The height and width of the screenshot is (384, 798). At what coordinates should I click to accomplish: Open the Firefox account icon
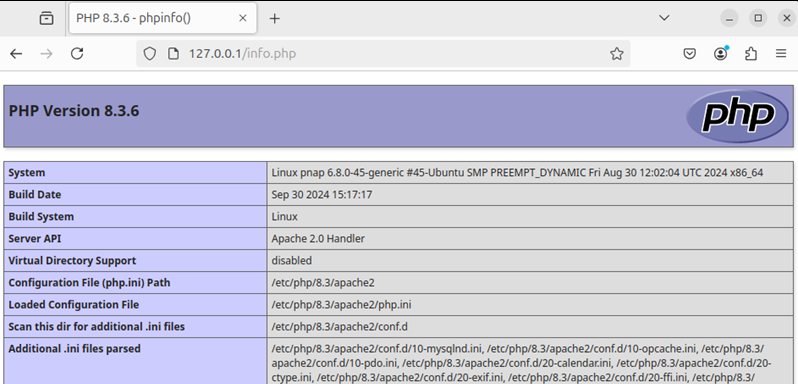(x=720, y=53)
